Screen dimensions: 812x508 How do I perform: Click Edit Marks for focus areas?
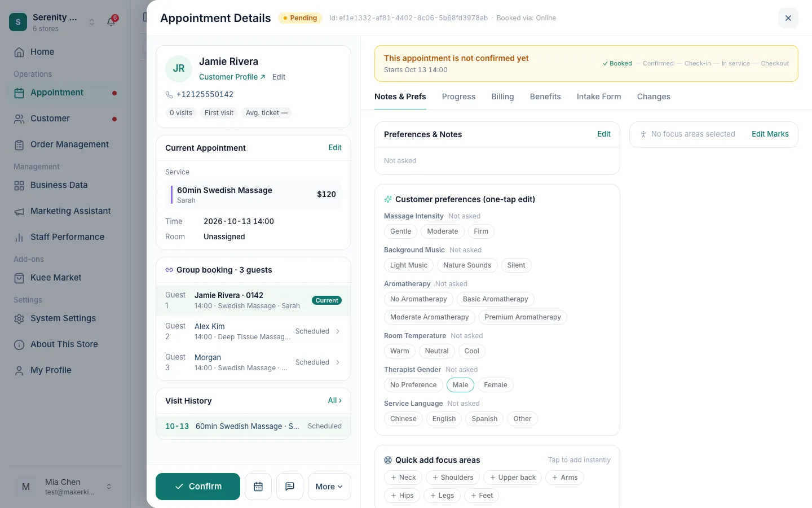(x=770, y=134)
